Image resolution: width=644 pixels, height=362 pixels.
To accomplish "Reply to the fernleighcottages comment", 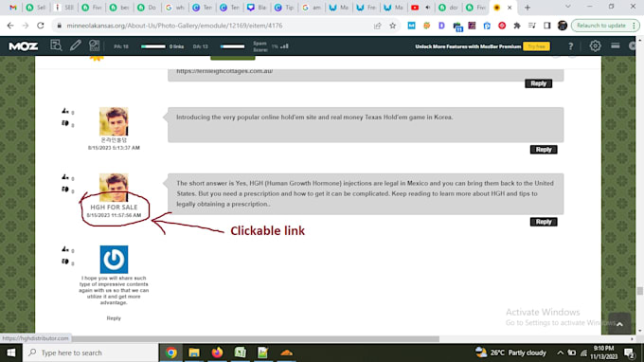I will (538, 83).
